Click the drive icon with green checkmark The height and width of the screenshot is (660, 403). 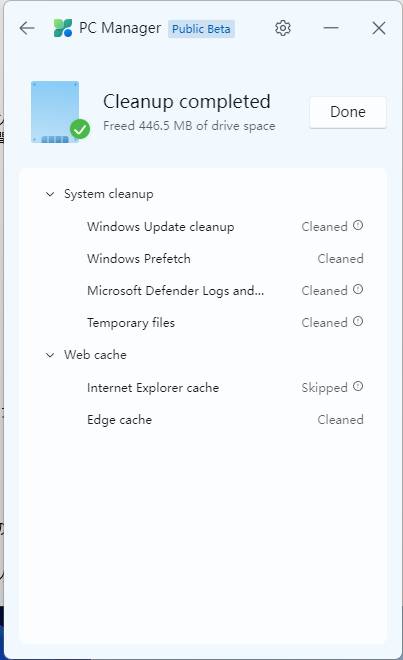point(60,112)
